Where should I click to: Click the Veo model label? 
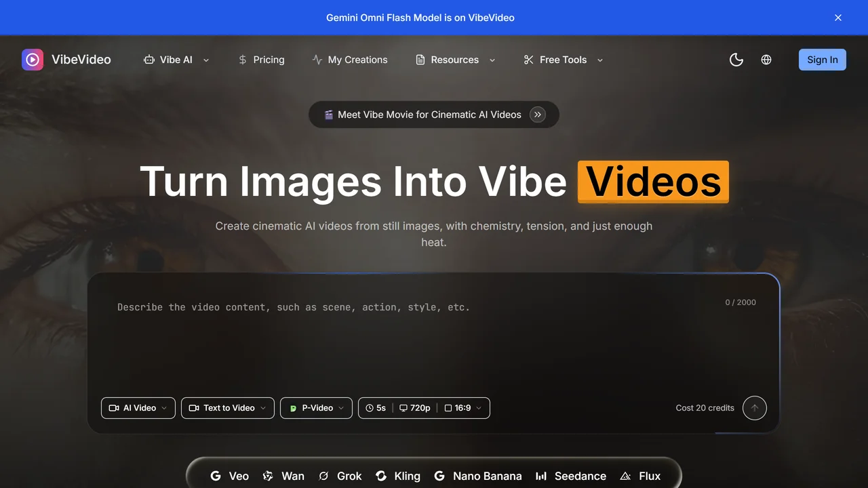point(239,476)
